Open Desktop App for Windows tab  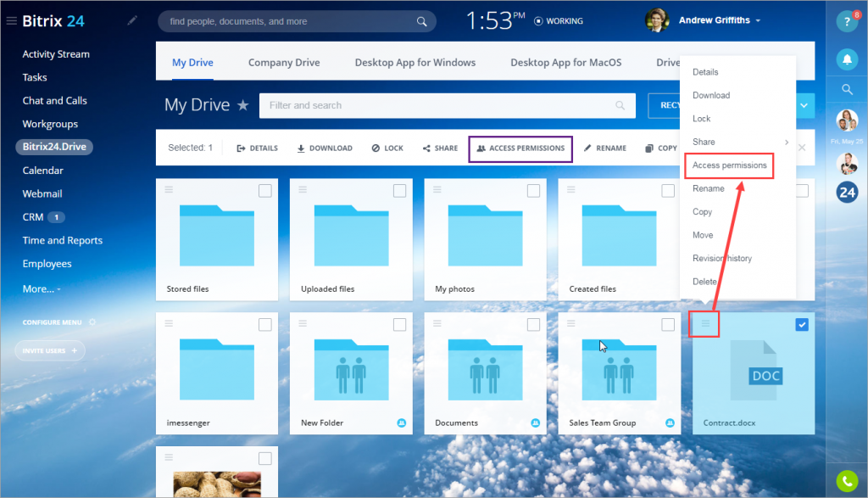[415, 63]
